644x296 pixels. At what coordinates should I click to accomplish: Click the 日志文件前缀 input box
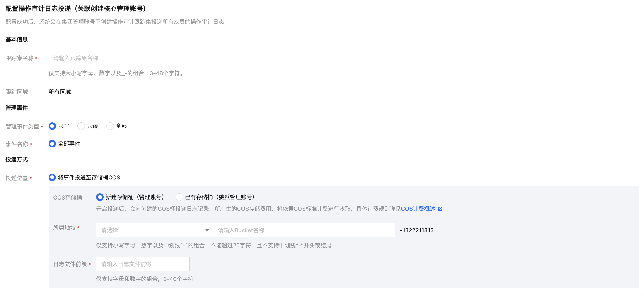[x=143, y=264]
